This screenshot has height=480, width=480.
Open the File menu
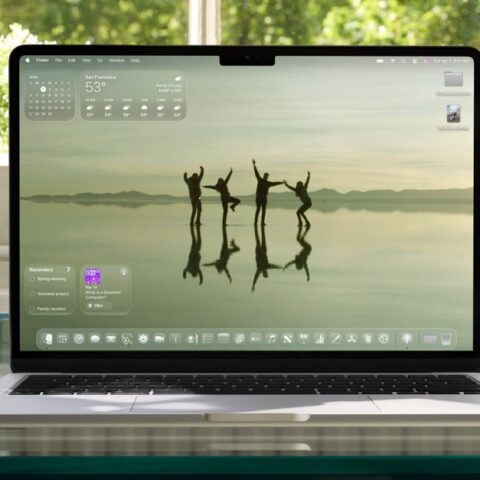click(58, 60)
